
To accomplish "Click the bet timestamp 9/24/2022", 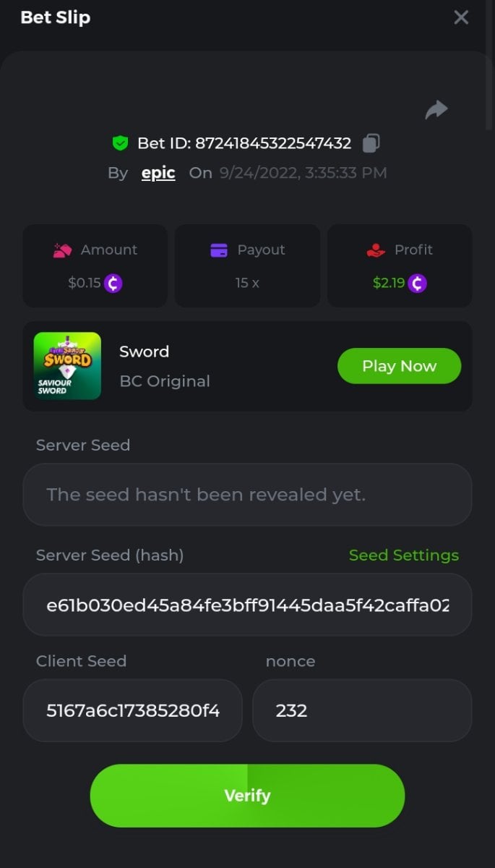I will click(x=303, y=173).
